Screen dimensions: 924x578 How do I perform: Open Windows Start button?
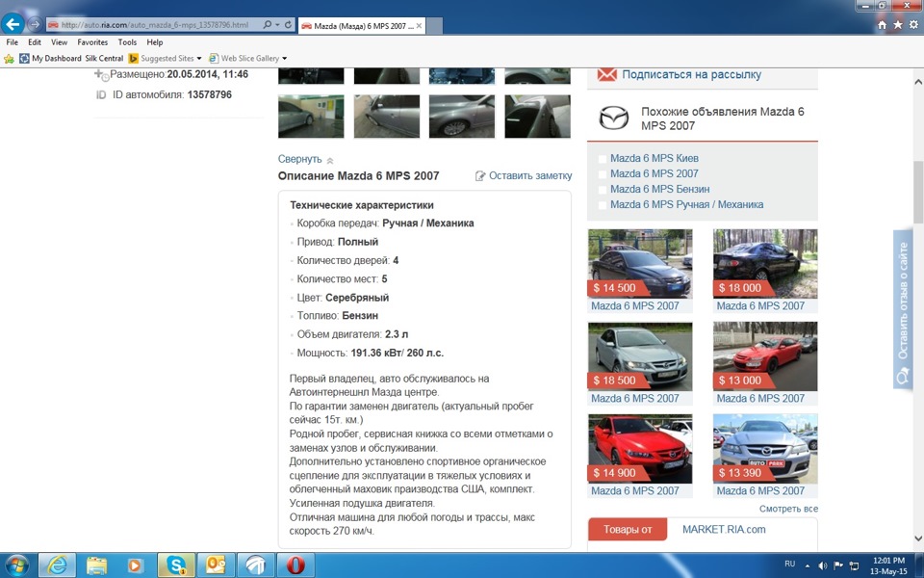click(x=17, y=565)
